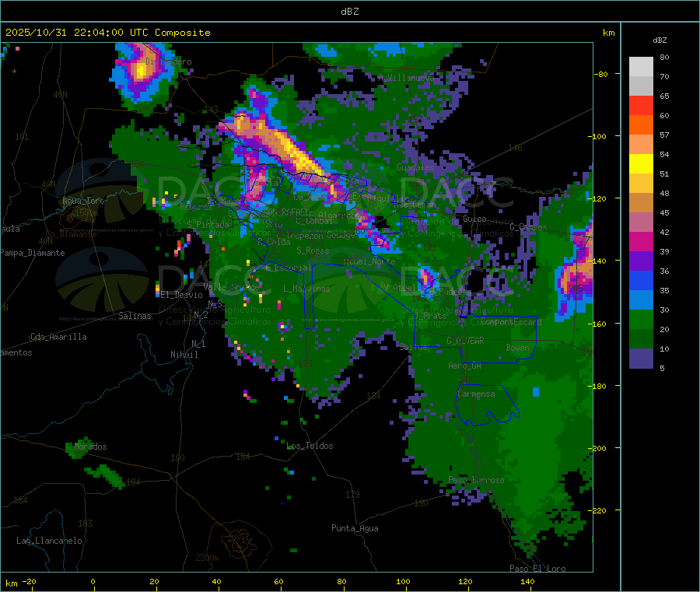This screenshot has width=700, height=592.
Task: Select the bright green 20-30 dBZ legend swatch
Action: [x=641, y=319]
